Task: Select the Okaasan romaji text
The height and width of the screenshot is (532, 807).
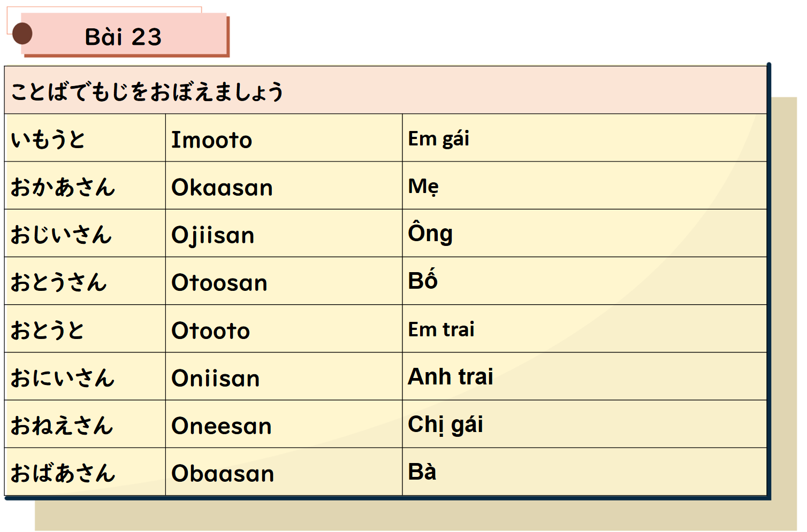Action: click(222, 188)
